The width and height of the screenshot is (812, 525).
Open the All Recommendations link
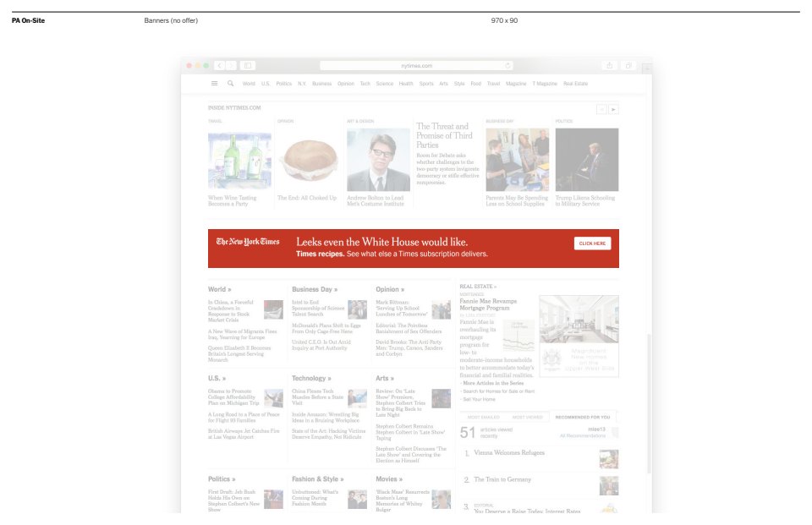coord(583,436)
